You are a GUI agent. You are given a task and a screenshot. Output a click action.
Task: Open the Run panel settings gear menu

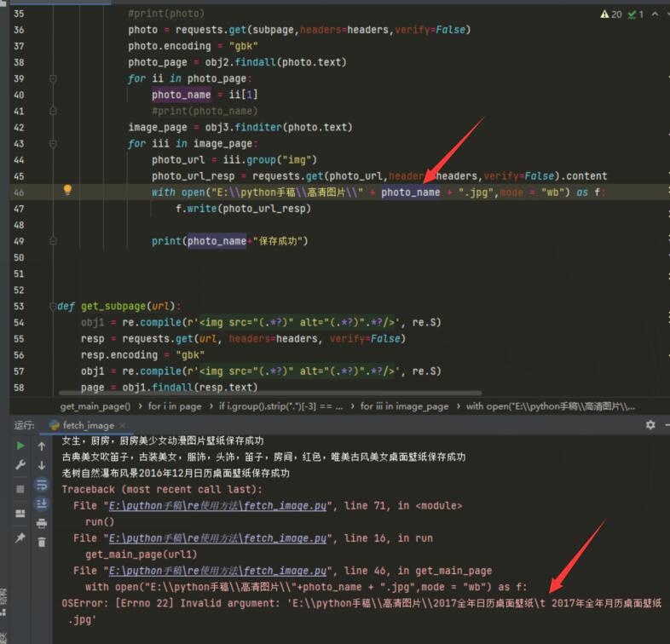pyautogui.click(x=650, y=424)
